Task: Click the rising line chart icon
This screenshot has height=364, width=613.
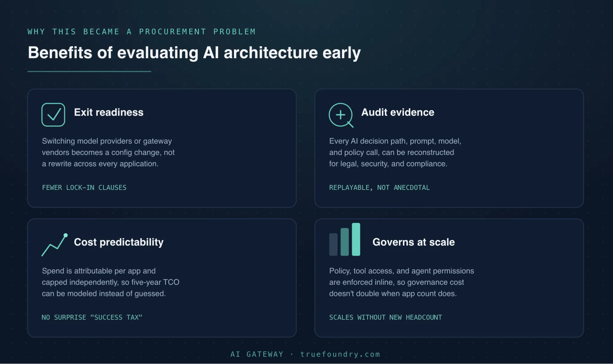Action: pos(55,245)
